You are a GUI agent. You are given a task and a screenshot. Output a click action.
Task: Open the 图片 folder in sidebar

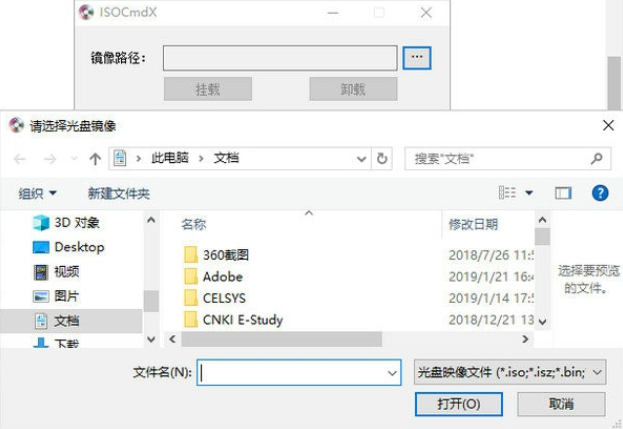coord(56,296)
